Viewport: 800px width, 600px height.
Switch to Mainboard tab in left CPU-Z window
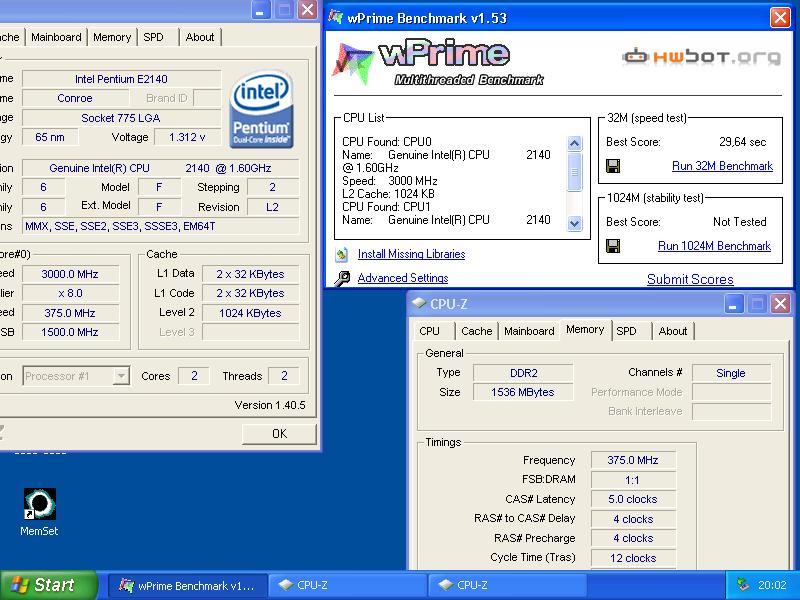(x=56, y=37)
